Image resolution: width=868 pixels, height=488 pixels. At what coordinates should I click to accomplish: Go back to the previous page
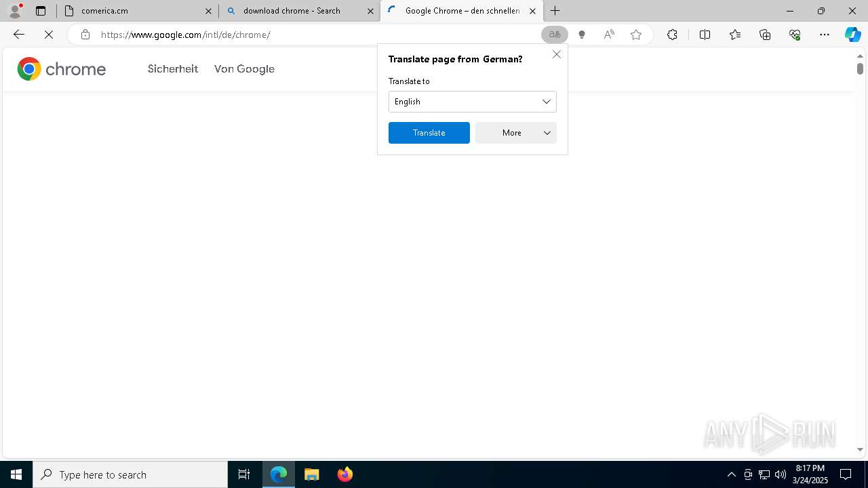(x=19, y=35)
